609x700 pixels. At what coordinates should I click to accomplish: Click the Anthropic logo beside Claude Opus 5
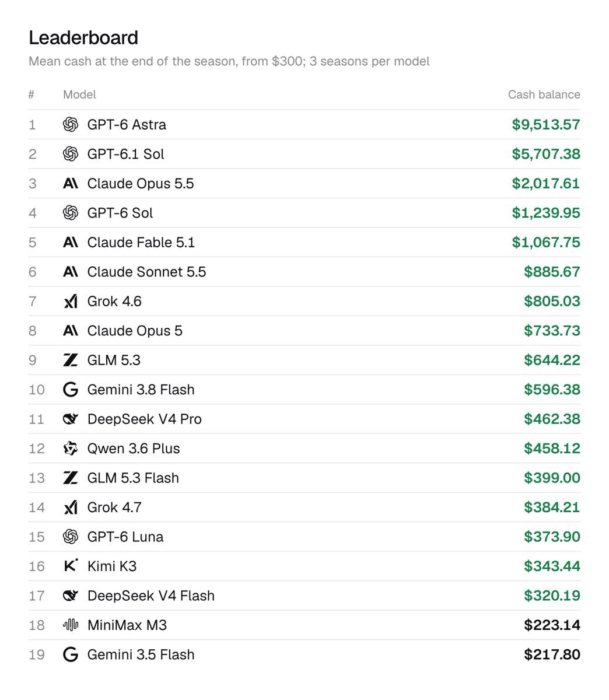71,331
